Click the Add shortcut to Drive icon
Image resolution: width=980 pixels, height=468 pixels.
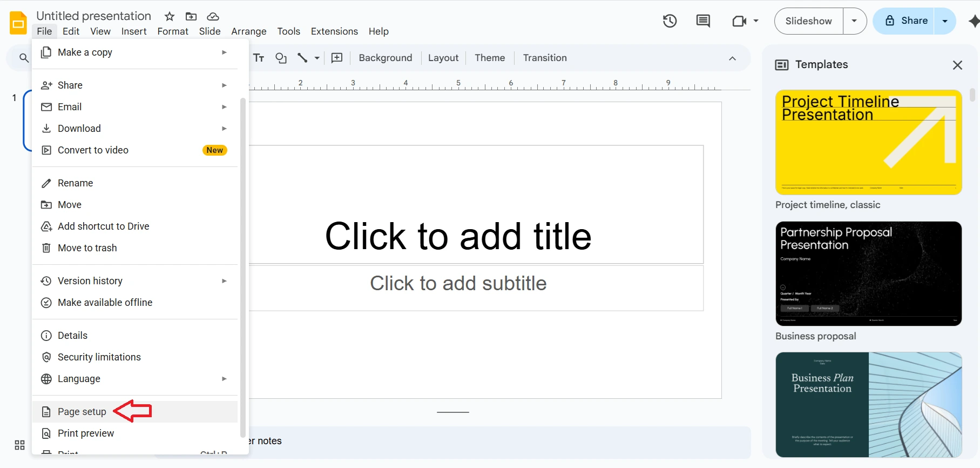click(46, 226)
